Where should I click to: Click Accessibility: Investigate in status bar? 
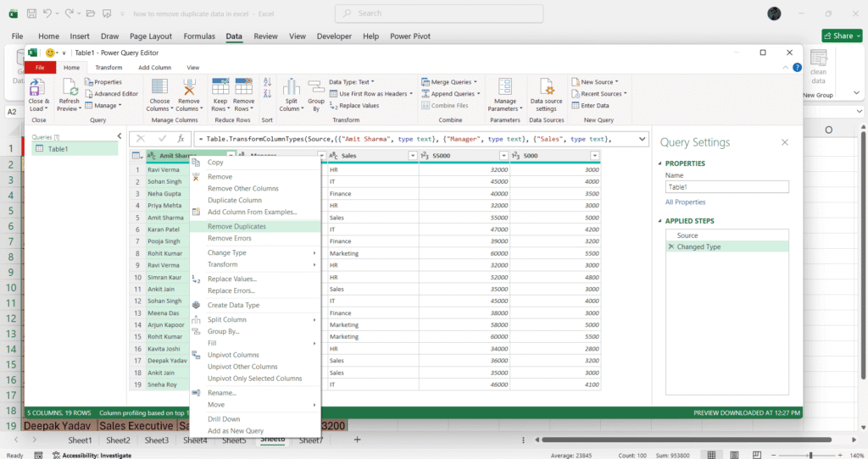pyautogui.click(x=92, y=455)
